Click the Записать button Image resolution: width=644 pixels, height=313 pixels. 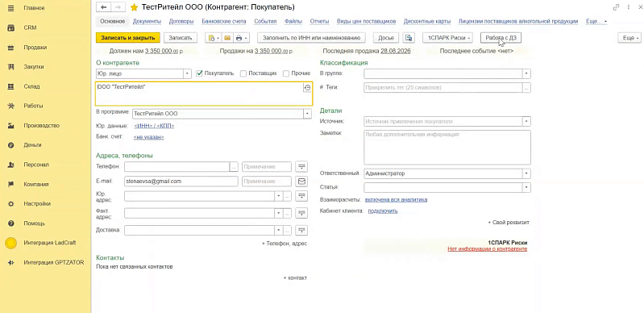coord(181,38)
